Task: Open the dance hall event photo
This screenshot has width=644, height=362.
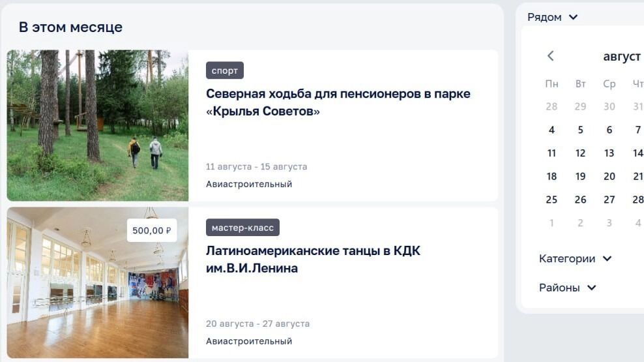Action: pyautogui.click(x=98, y=282)
